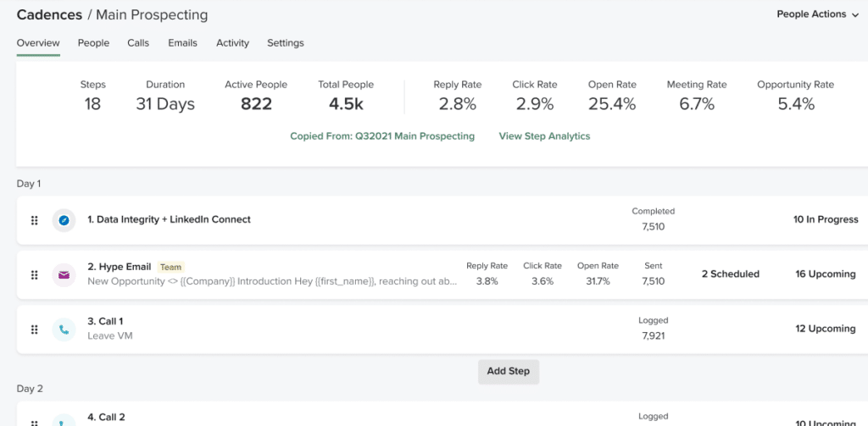868x426 pixels.
Task: Open step 3. Call 1 title
Action: click(105, 322)
